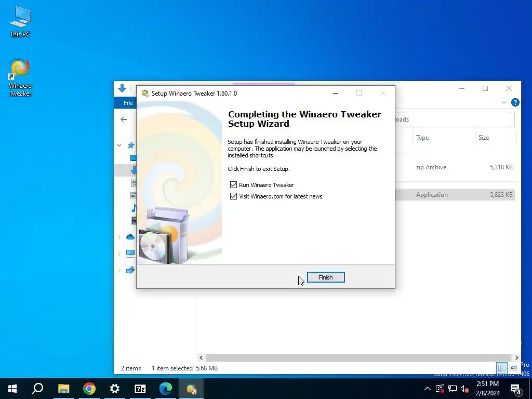The width and height of the screenshot is (532, 399).
Task: Select the 'Application' type cell
Action: [x=432, y=195]
